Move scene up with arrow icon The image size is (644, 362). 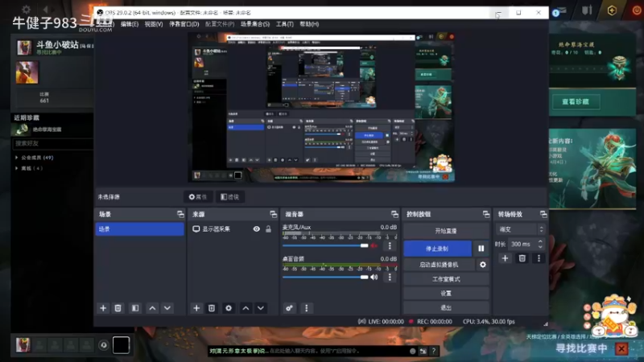tap(152, 308)
